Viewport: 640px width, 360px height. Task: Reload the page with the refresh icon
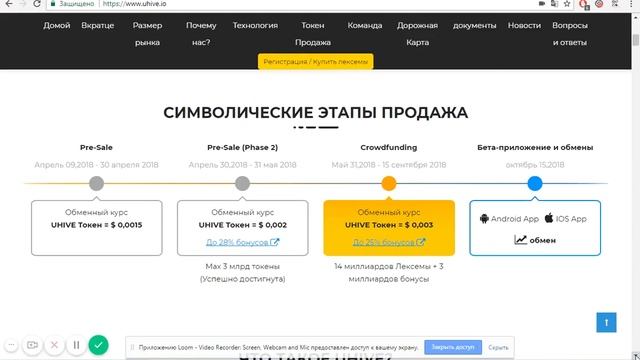[x=37, y=4]
